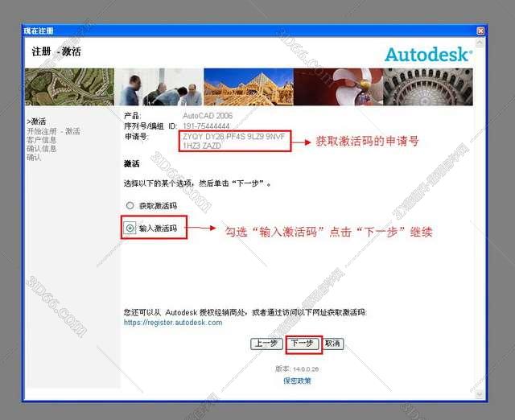The width and height of the screenshot is (515, 420).
Task: Close the 现在注册 window
Action: (480, 31)
